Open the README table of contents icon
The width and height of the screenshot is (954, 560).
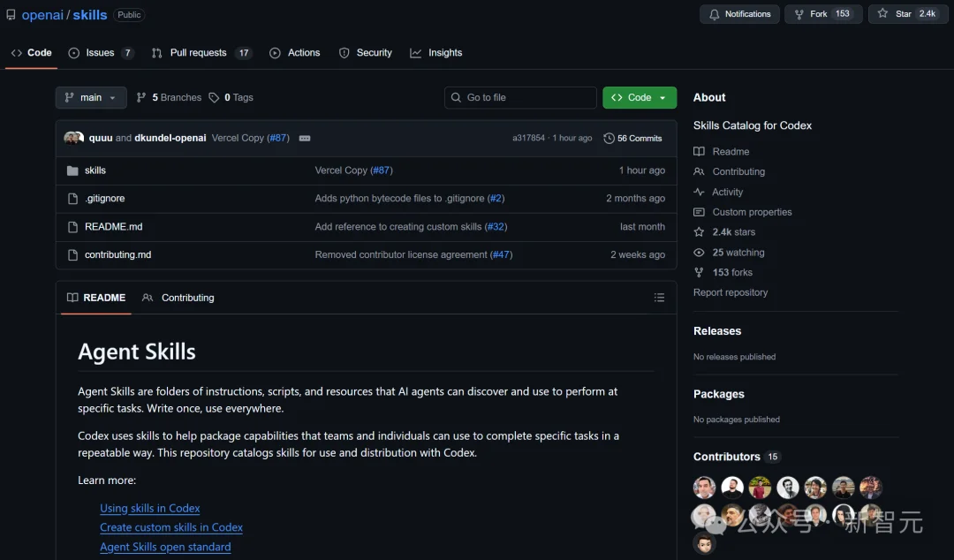pyautogui.click(x=659, y=298)
